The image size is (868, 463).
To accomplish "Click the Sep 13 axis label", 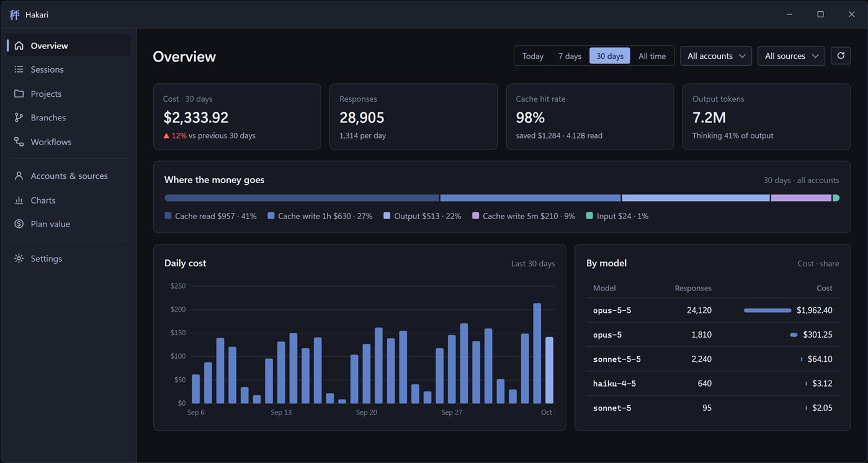I will tap(281, 413).
